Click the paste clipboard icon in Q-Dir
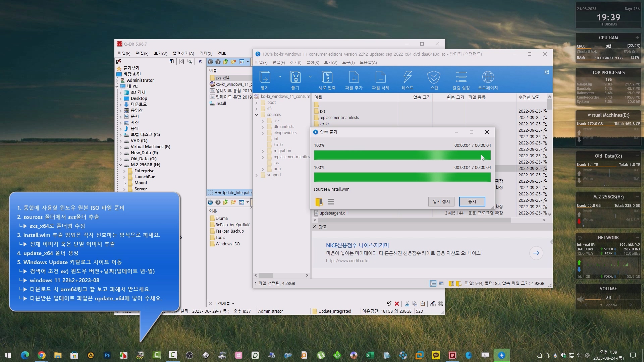This screenshot has width=644, height=362. click(423, 304)
